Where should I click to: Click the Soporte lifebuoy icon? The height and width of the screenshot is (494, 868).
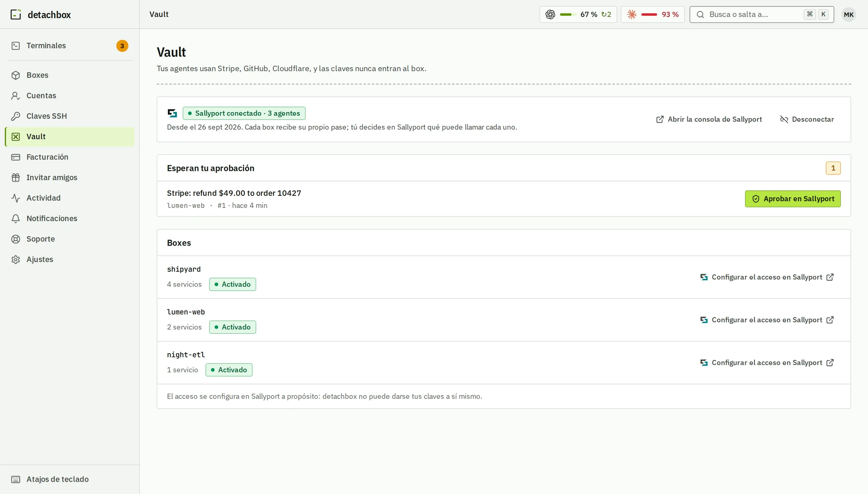click(16, 239)
